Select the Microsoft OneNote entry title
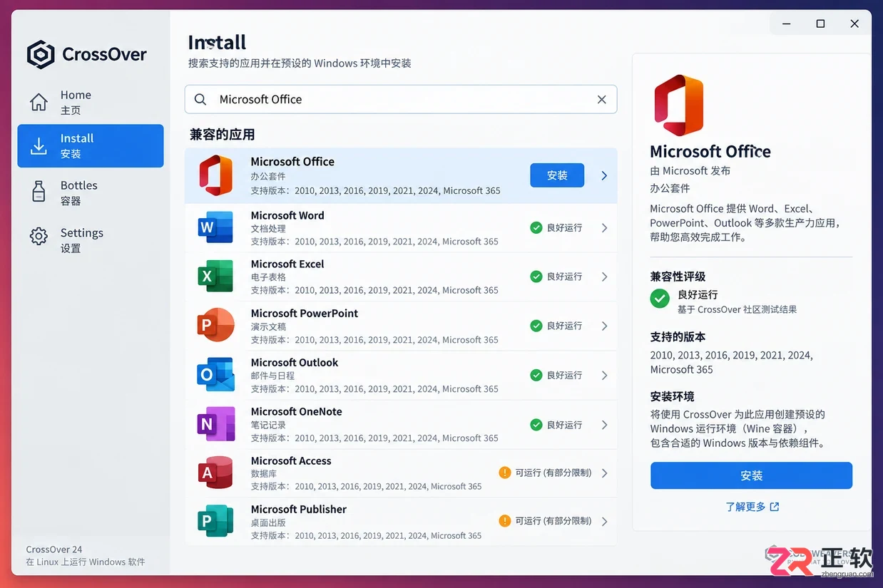Screen dimensions: 883x588 297,411
